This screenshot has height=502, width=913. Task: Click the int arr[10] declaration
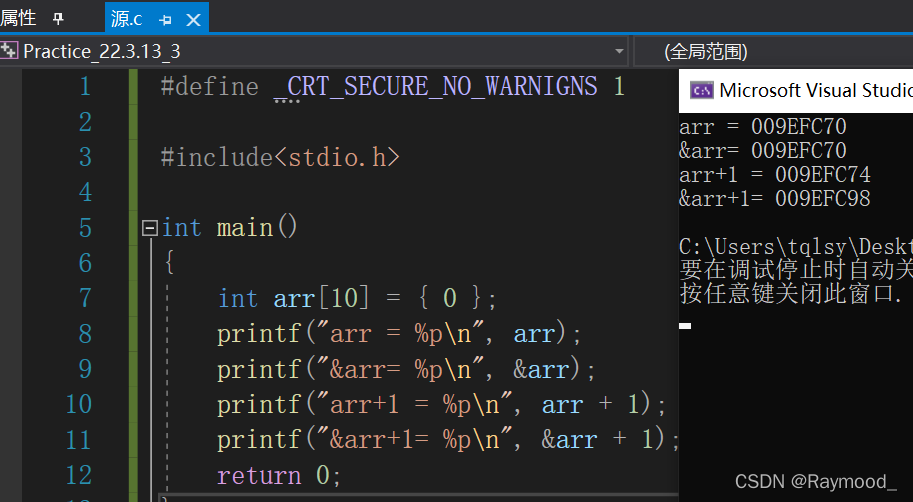357,298
